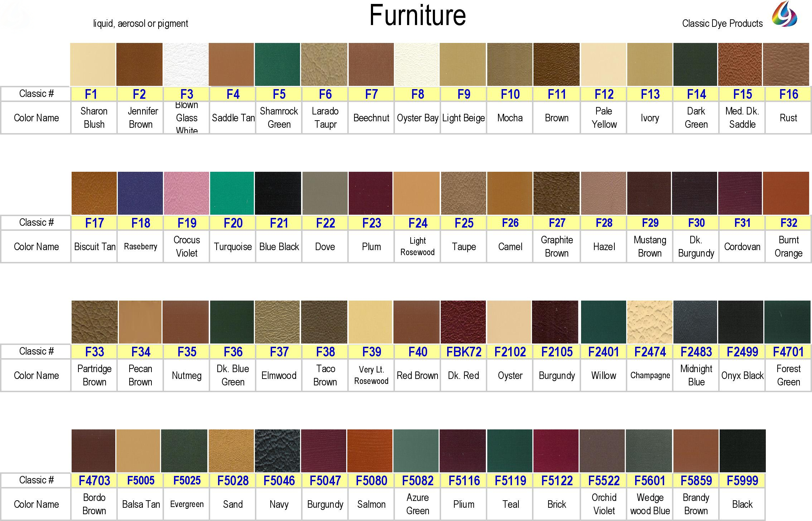The width and height of the screenshot is (812, 521).
Task: Pick the Crocus Violet pink swatch
Action: coord(187,193)
